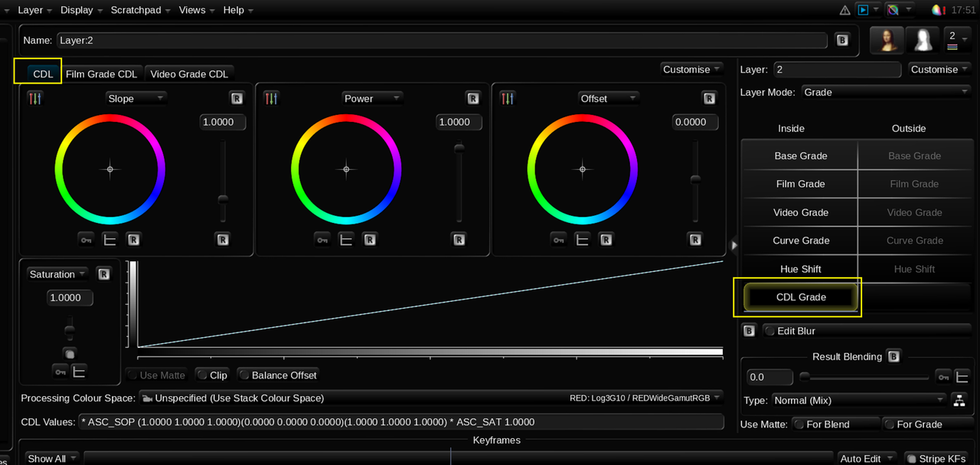Open the Show All keyframes dropdown
The image size is (980, 465).
tap(52, 458)
